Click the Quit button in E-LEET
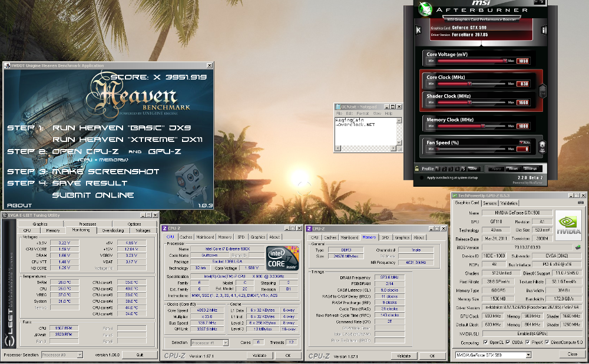 (140, 355)
